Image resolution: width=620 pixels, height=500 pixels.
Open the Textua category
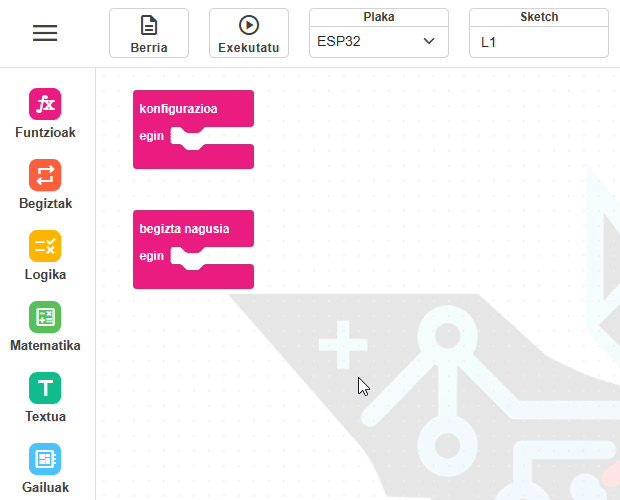point(45,398)
